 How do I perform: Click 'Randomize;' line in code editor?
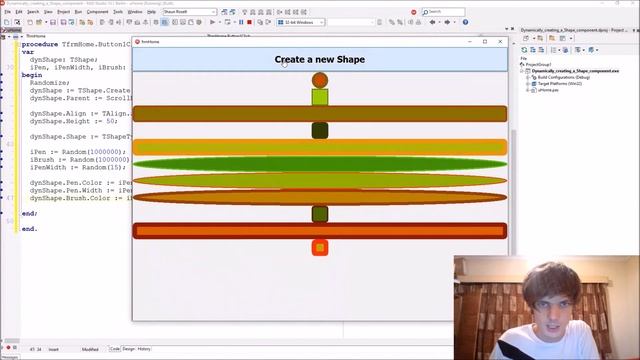pos(49,83)
